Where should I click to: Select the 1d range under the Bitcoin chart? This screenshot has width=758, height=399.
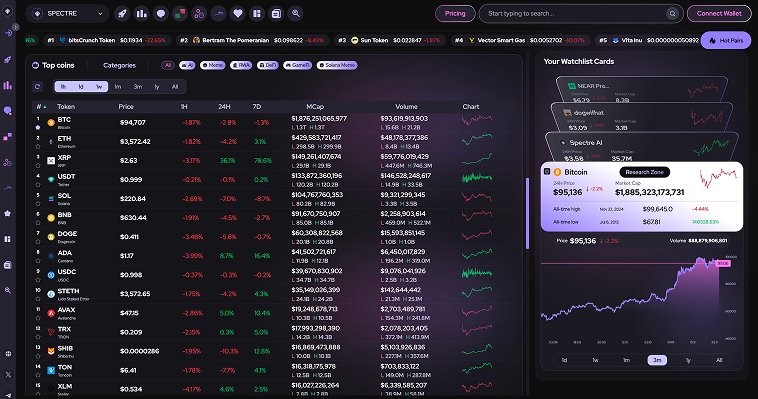564,360
